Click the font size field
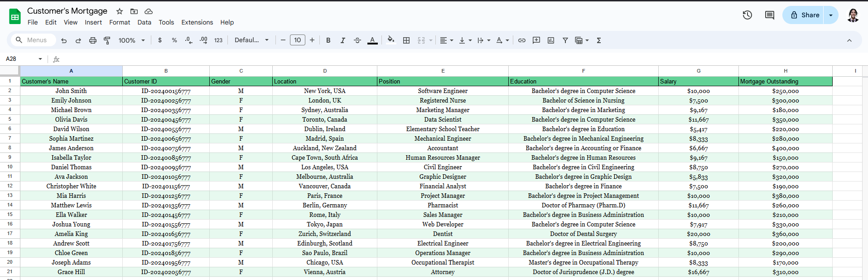 click(x=298, y=40)
